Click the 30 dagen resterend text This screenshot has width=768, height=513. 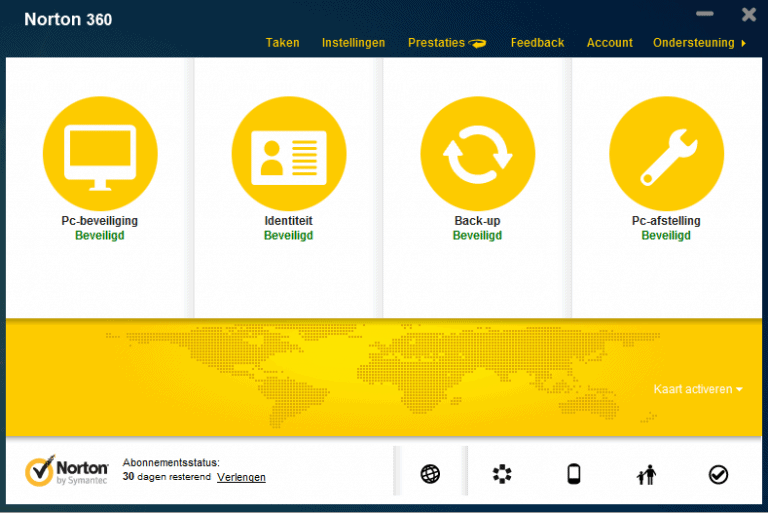(167, 476)
